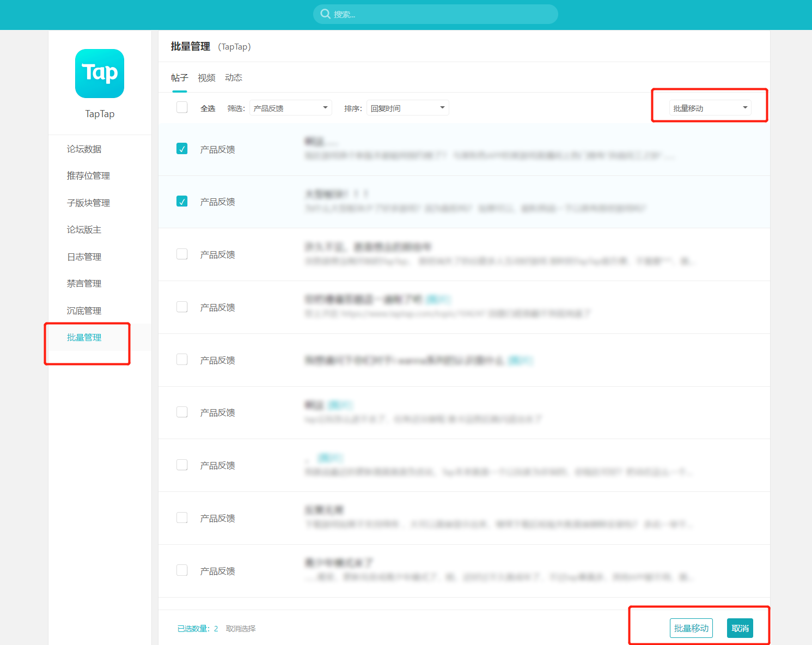Uncheck the second selected post checkbox
Screen dimensions: 812x645
pyautogui.click(x=182, y=202)
